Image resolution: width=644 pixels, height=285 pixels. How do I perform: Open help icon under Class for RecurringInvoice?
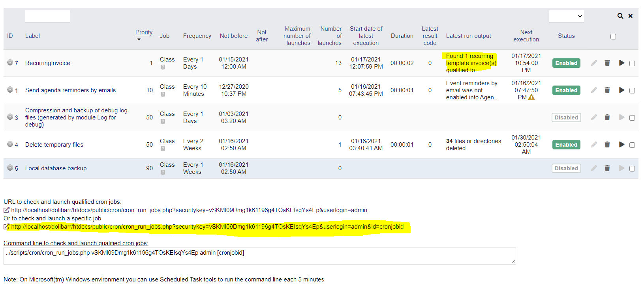point(163,67)
